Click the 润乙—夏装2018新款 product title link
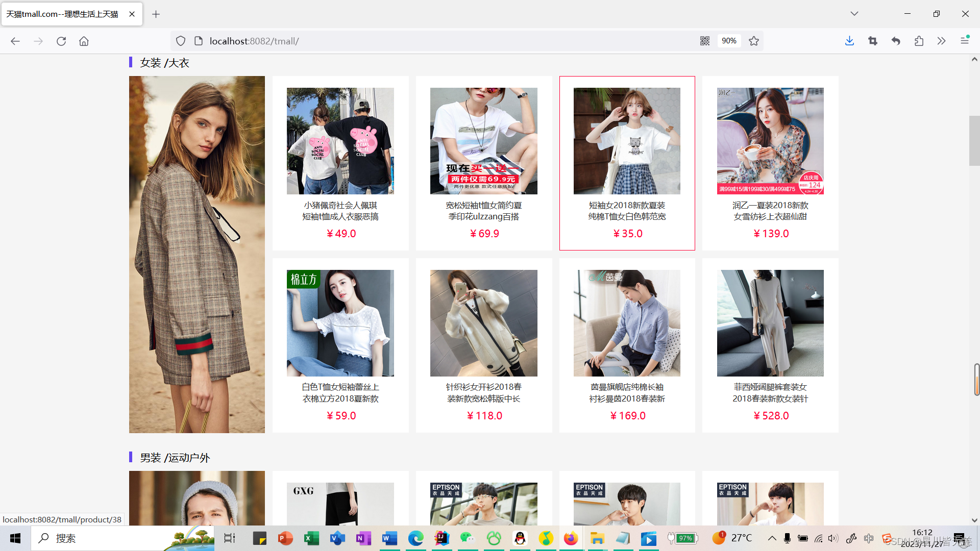The image size is (980, 551). coord(770,211)
